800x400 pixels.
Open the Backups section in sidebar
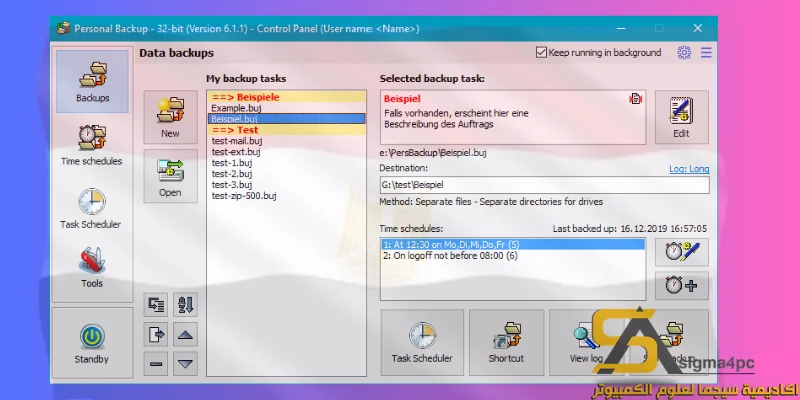pos(92,81)
